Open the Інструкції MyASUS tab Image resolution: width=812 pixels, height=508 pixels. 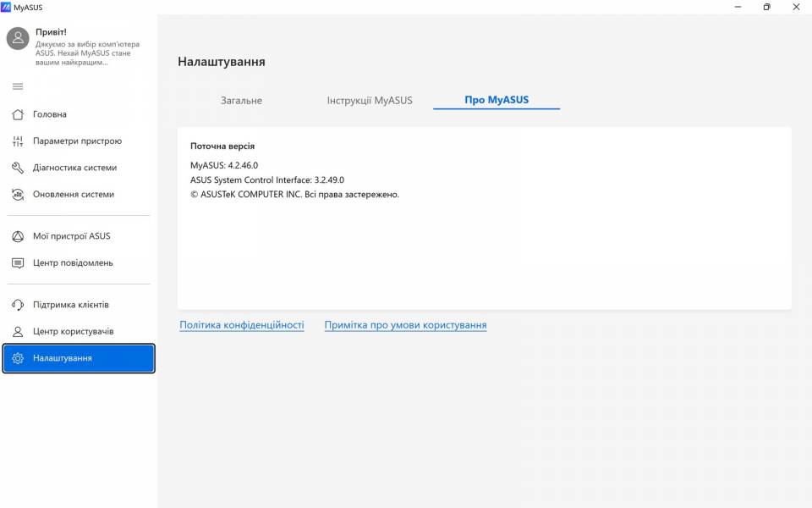[x=370, y=99]
